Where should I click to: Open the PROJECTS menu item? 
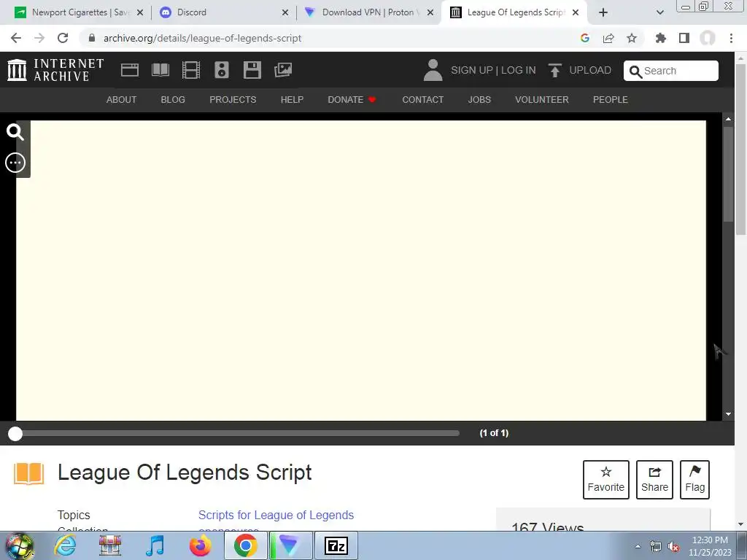233,99
